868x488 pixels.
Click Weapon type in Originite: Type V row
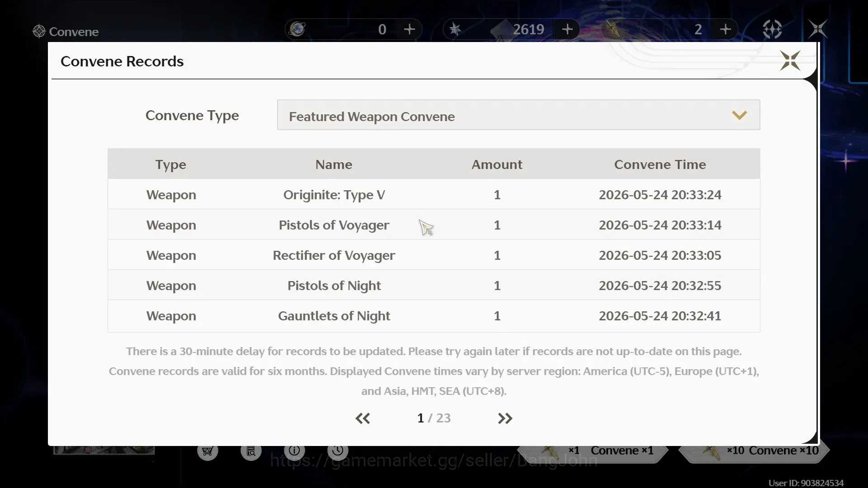point(171,195)
